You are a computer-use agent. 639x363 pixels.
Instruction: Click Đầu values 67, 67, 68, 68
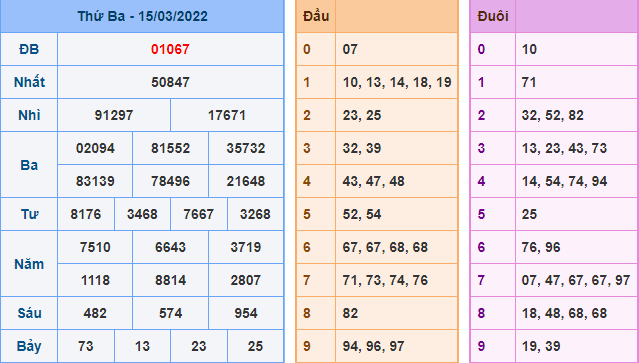385,247
